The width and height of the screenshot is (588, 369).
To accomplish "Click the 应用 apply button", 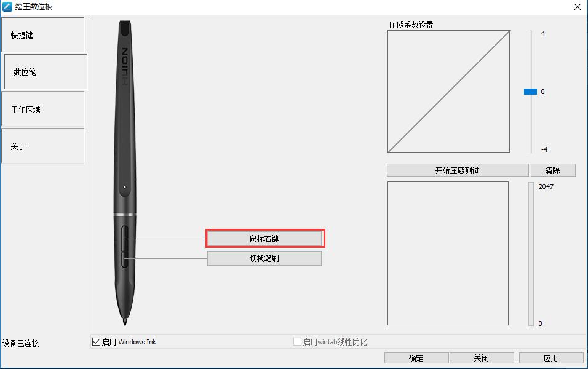I will [551, 358].
